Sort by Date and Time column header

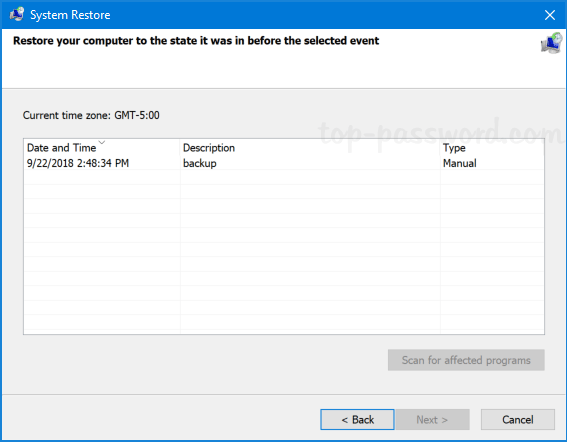(61, 148)
